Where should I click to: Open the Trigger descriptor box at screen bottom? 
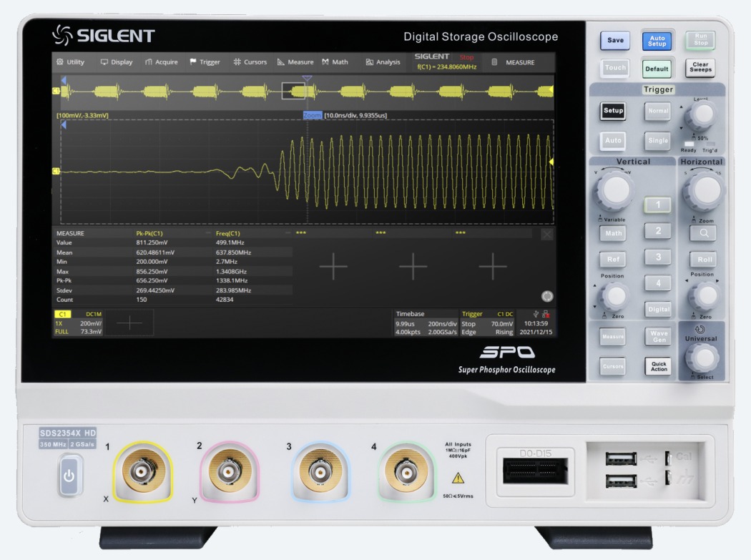point(487,323)
